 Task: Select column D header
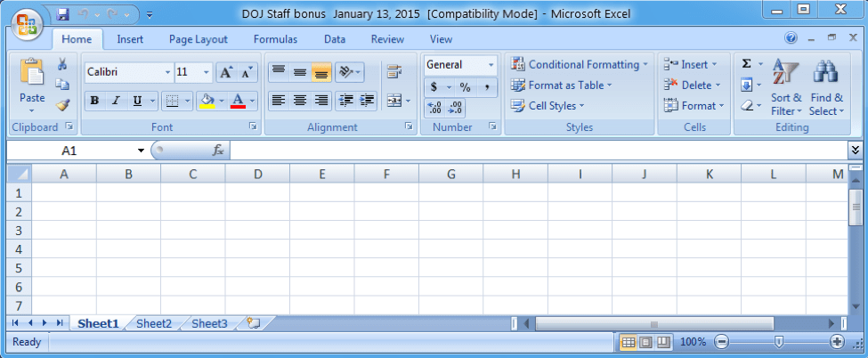pos(257,174)
